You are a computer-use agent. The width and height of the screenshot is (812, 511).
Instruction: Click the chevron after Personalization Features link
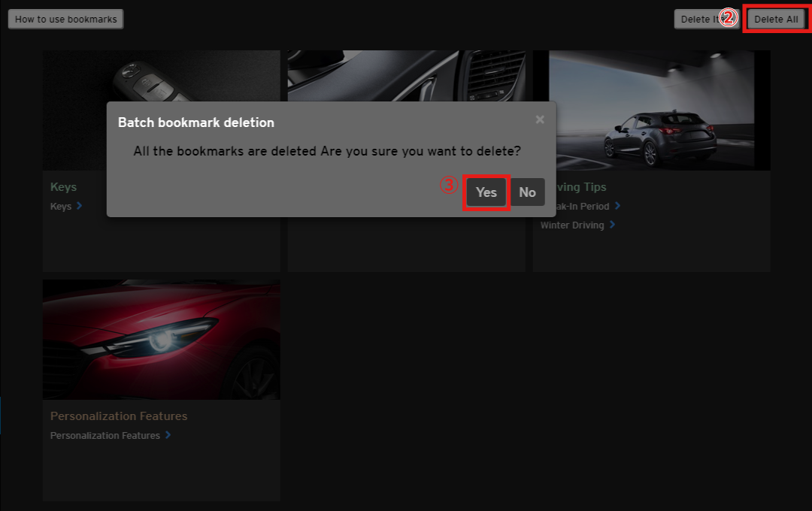click(x=168, y=435)
